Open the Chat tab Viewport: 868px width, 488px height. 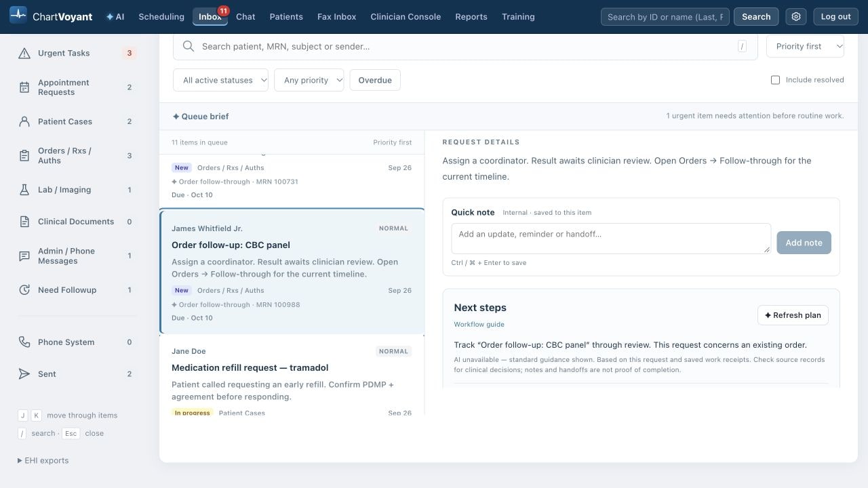(x=245, y=17)
